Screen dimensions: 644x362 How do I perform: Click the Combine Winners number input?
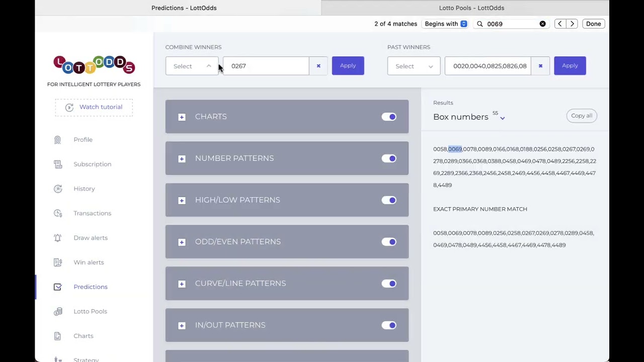point(266,66)
